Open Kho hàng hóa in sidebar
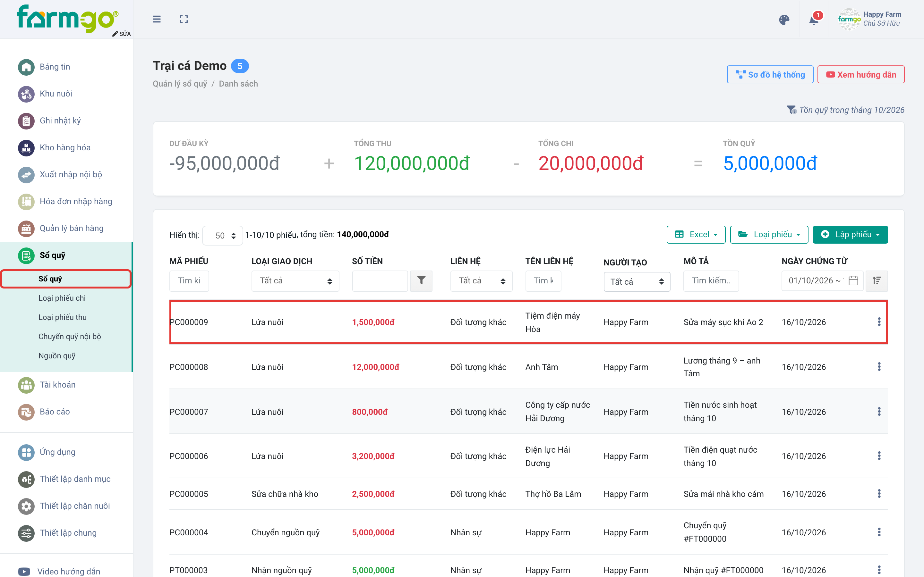The height and width of the screenshot is (577, 924). coord(65,148)
